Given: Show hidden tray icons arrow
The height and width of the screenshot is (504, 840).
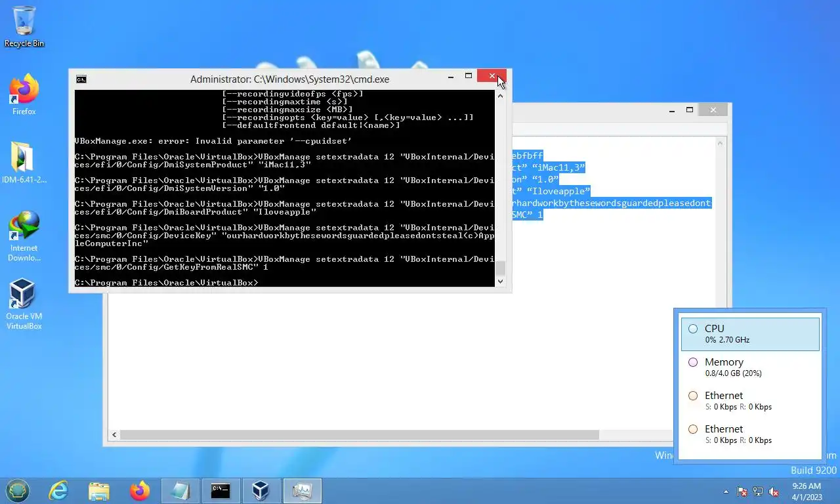Looking at the screenshot, I should 726,492.
